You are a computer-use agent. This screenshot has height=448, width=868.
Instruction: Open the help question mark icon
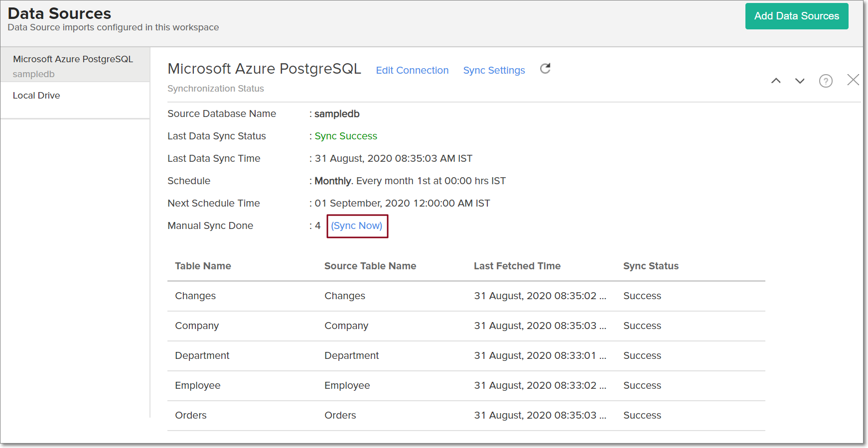click(826, 81)
